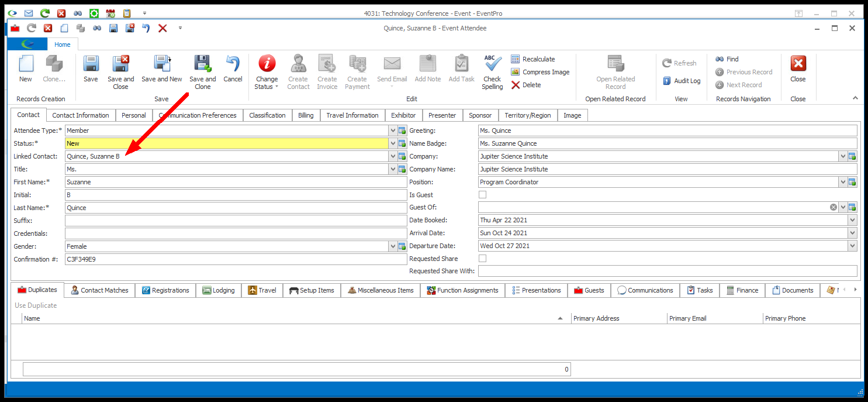Open the Finance bottom tab

pyautogui.click(x=742, y=290)
